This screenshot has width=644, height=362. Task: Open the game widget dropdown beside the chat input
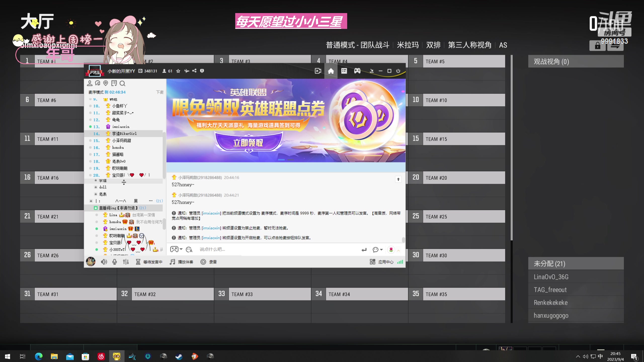pos(176,249)
